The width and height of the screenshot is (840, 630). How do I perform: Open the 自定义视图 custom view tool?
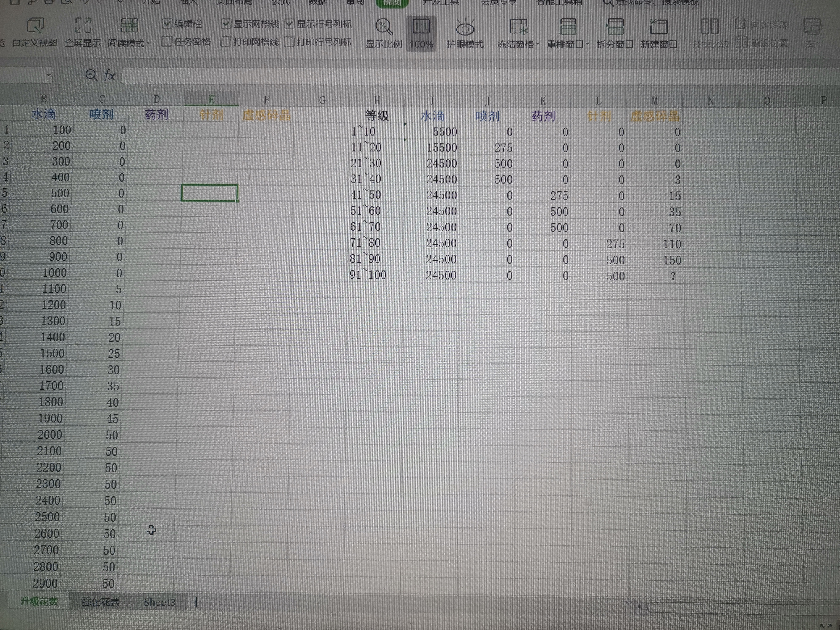[35, 26]
